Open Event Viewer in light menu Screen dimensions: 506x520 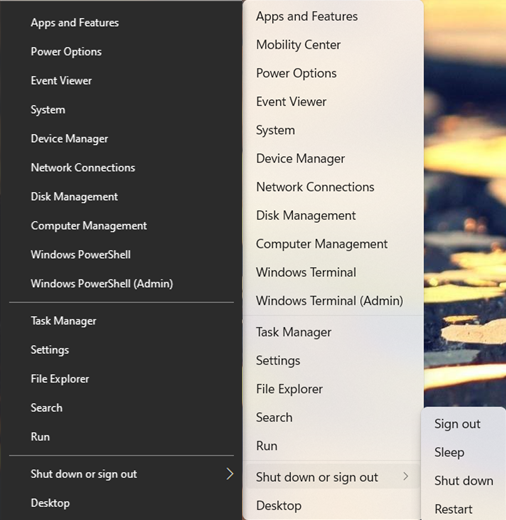291,102
